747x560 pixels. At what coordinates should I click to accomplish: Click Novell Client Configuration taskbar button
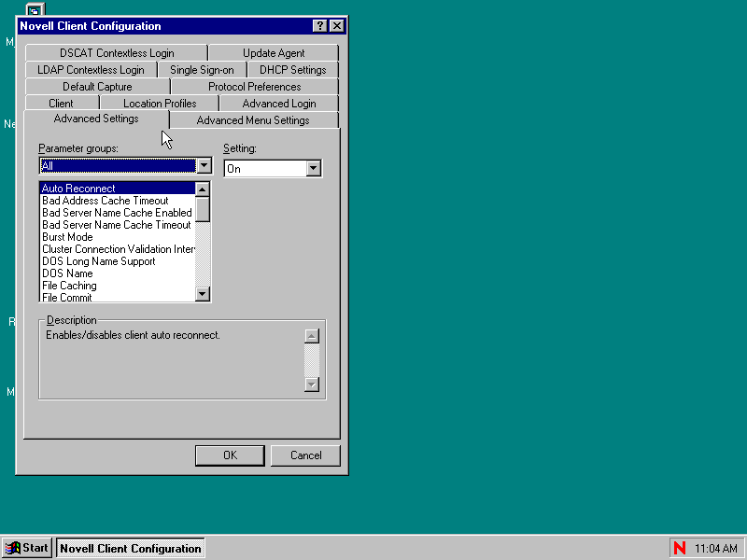coord(131,548)
